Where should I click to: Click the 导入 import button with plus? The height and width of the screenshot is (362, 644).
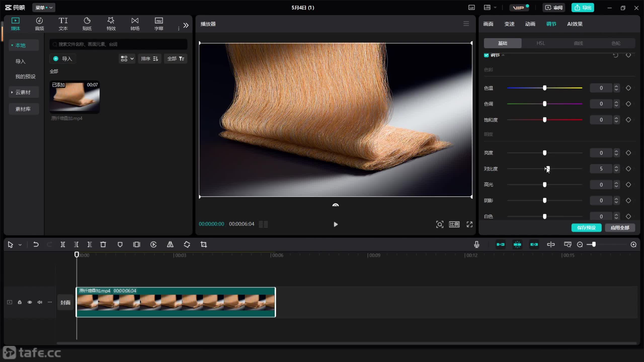tap(63, 59)
